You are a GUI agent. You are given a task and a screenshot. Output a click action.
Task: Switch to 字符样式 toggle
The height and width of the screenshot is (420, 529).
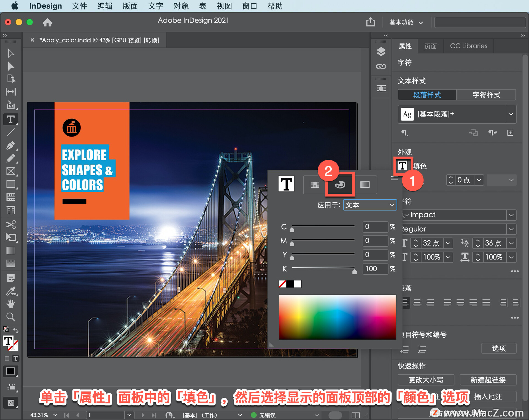click(486, 95)
